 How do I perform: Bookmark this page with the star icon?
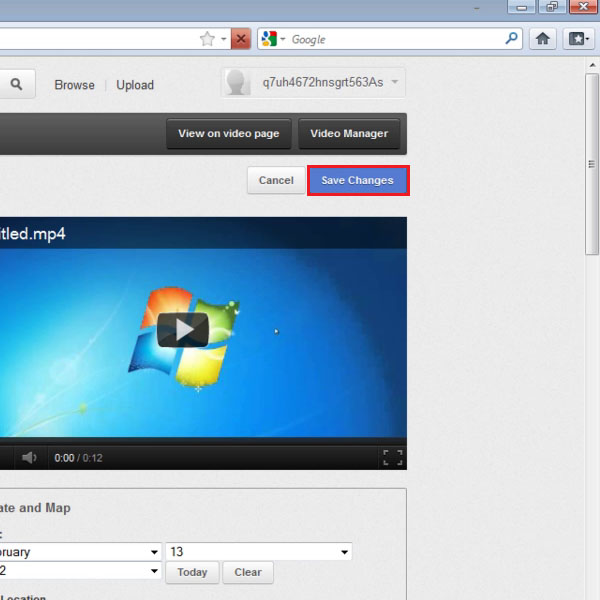[207, 39]
